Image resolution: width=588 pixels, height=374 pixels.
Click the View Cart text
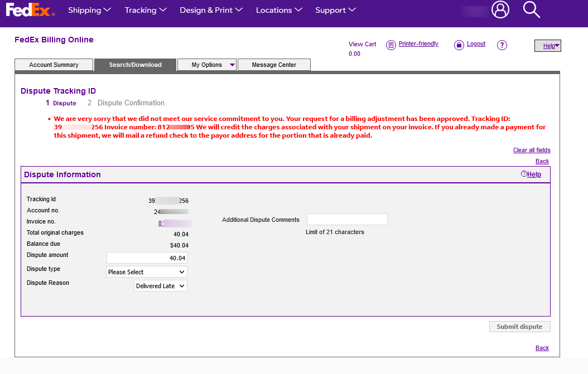pyautogui.click(x=362, y=44)
